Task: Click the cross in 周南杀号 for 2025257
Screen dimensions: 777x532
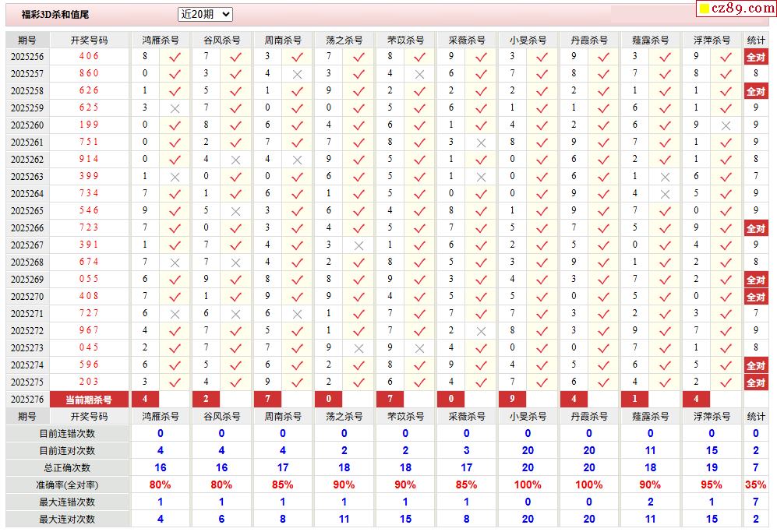Action: point(297,74)
